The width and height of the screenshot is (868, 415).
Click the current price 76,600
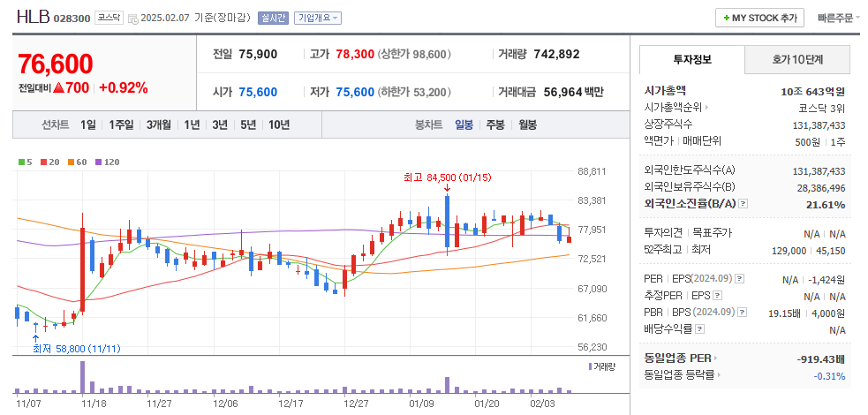[x=55, y=64]
